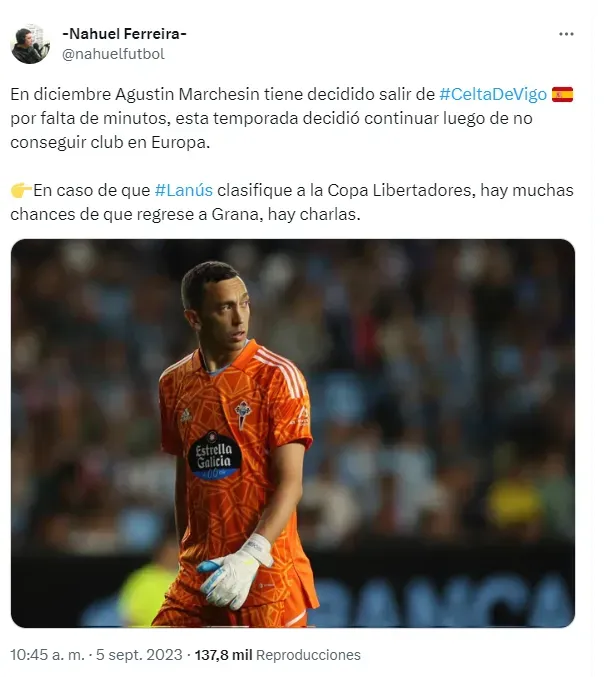This screenshot has height=677, width=606.
Task: Open the @nahuelfutbol handle link
Action: pyautogui.click(x=114, y=54)
